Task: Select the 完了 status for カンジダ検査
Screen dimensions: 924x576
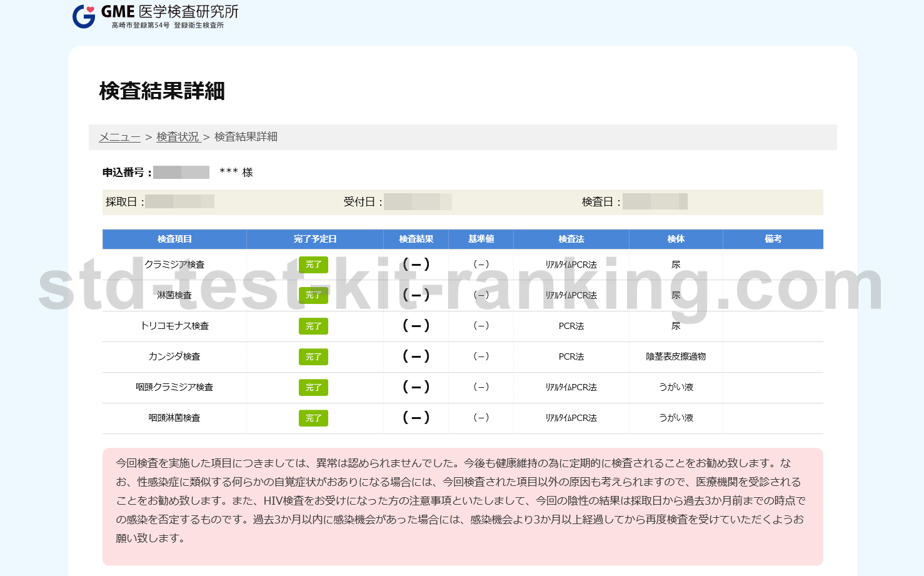Action: click(313, 356)
